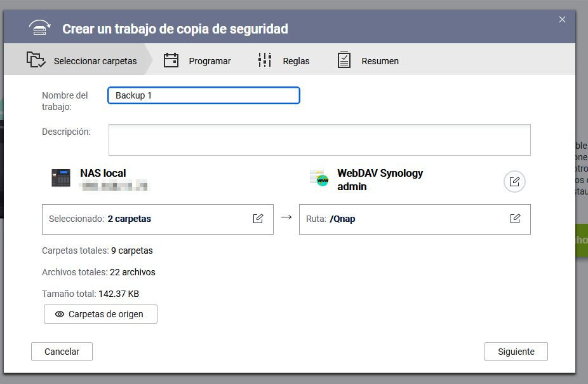Edit the selected source folders
Viewport: 588px width, 384px height.
point(258,219)
